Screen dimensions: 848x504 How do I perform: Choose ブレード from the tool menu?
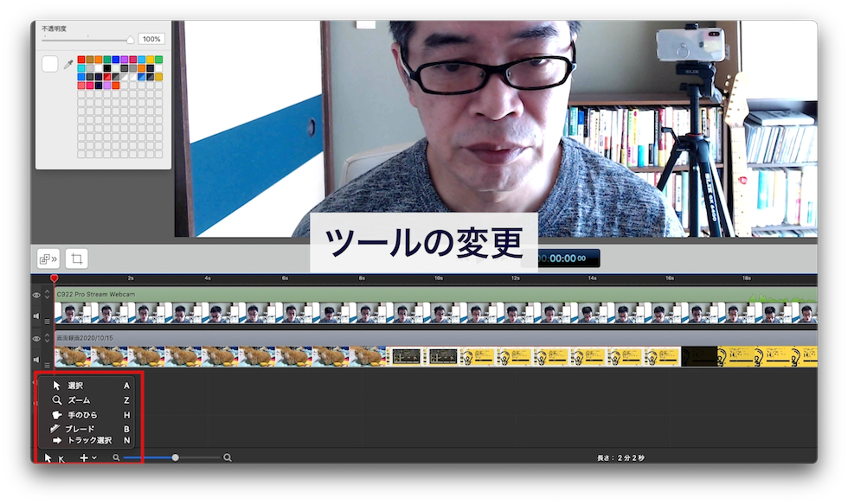pyautogui.click(x=80, y=429)
